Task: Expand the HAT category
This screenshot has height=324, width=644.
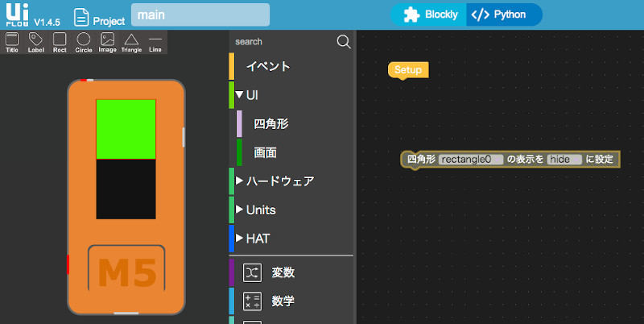Action: coord(240,239)
